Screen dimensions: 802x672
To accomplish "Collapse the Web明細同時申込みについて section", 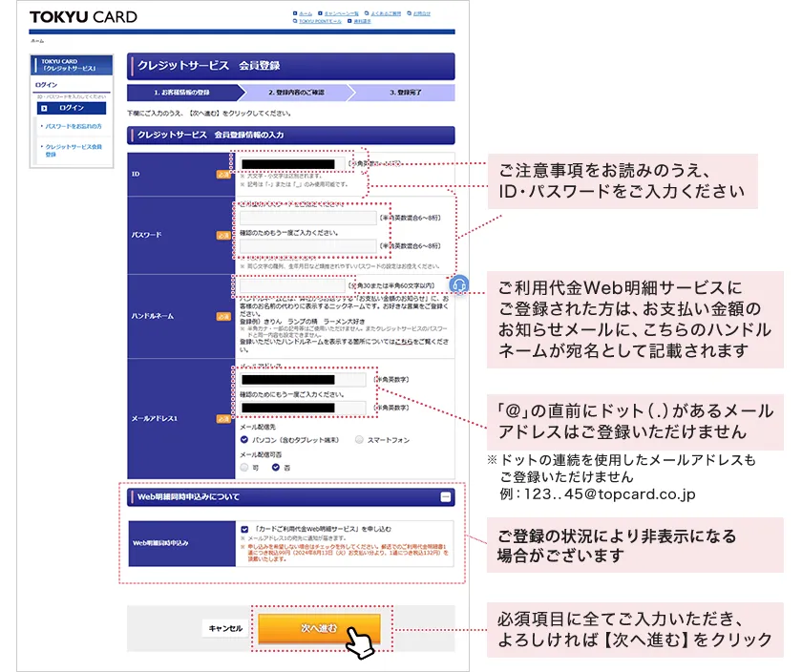I will click(x=444, y=495).
